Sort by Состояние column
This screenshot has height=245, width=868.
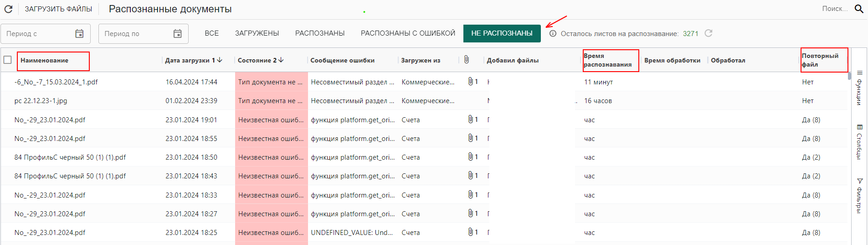click(x=261, y=60)
